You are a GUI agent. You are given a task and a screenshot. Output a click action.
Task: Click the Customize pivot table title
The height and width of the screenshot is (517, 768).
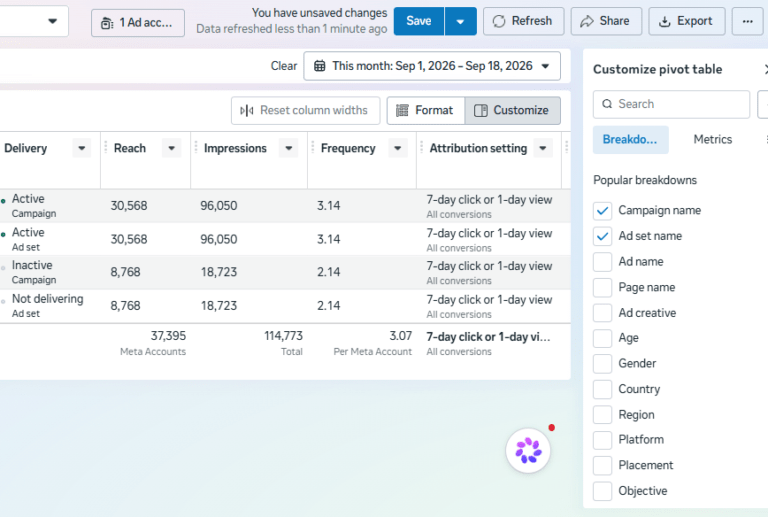tap(657, 70)
